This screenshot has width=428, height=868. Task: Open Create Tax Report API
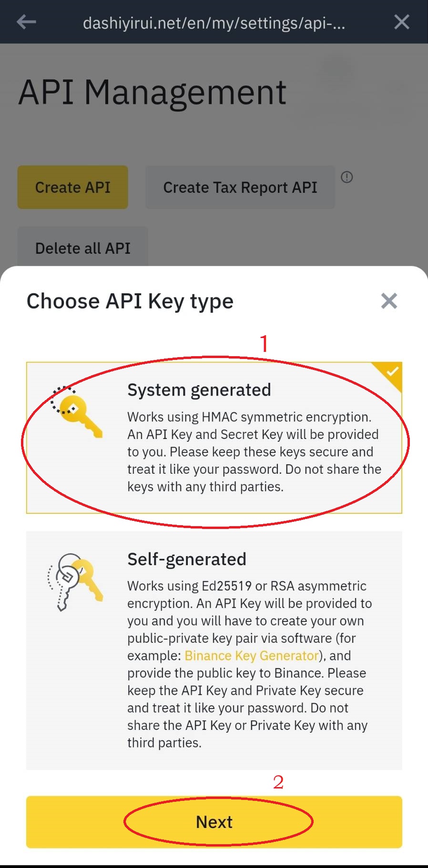pos(240,188)
